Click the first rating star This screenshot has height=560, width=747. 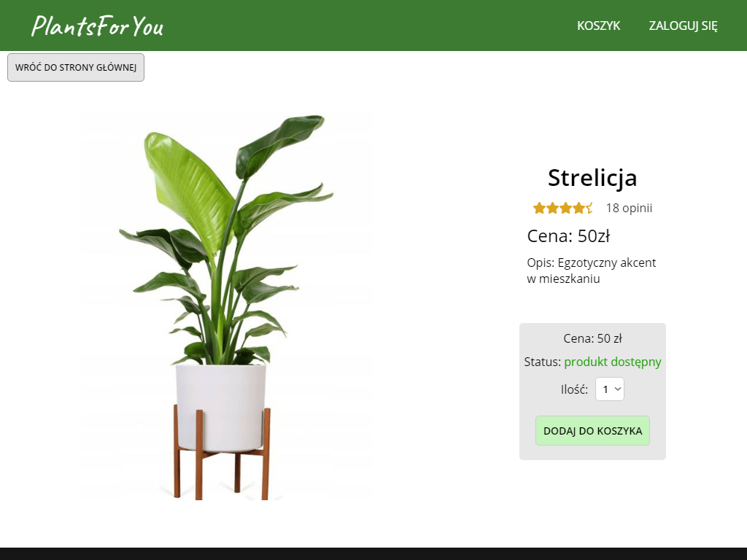pos(539,208)
